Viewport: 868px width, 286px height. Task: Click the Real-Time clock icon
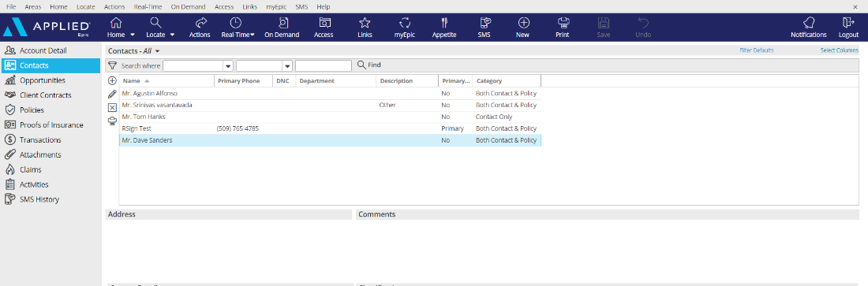236,23
